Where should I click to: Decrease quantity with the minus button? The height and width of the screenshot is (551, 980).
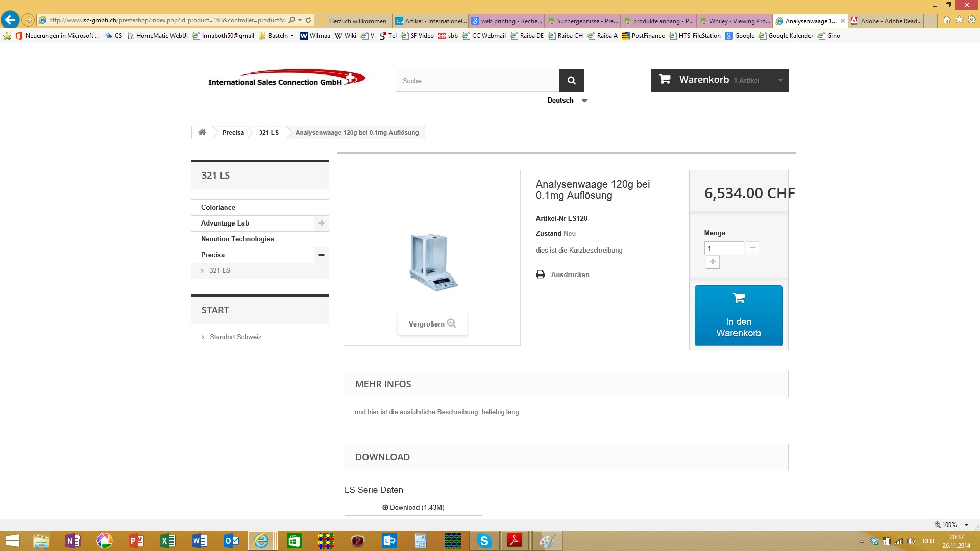point(752,248)
